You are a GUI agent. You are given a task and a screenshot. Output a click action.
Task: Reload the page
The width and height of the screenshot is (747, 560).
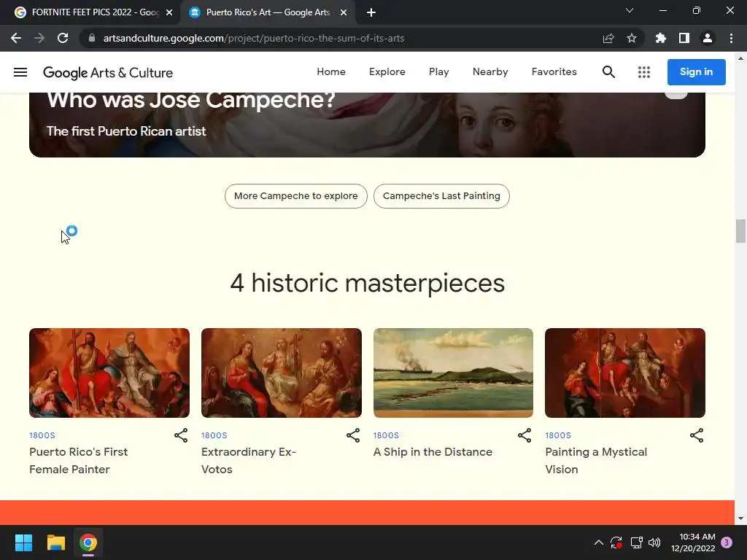pyautogui.click(x=63, y=38)
